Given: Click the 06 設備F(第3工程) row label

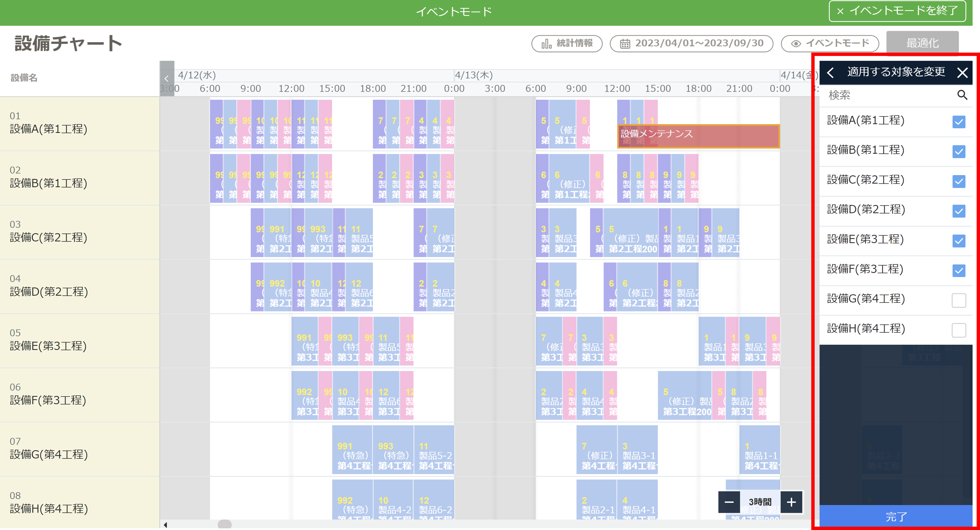Looking at the screenshot, I should tap(79, 395).
